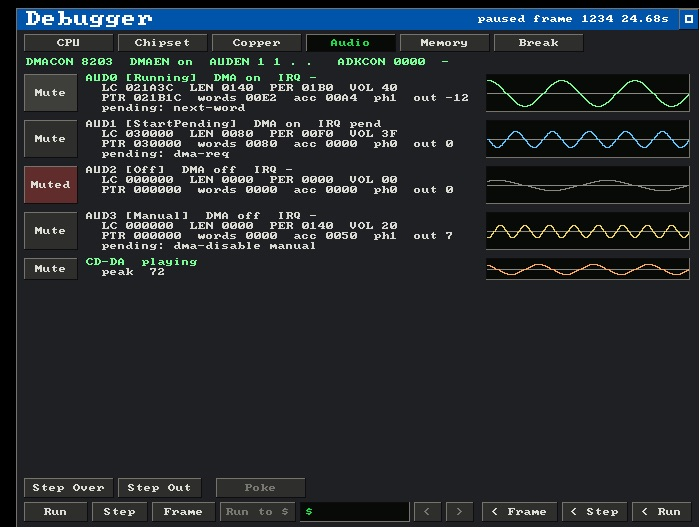
Task: Click the AUD1 blue waveform display
Action: (588, 139)
